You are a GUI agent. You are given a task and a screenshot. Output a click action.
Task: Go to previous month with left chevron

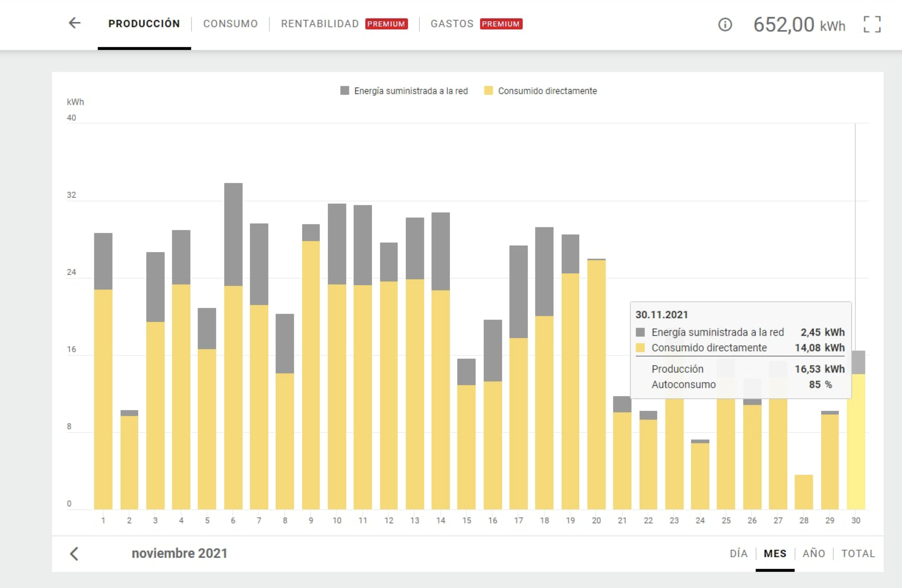point(74,553)
